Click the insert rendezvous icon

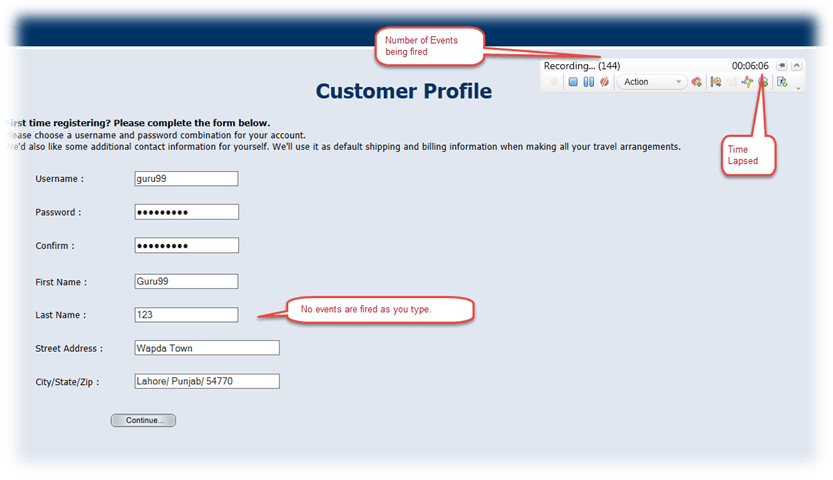coord(747,82)
